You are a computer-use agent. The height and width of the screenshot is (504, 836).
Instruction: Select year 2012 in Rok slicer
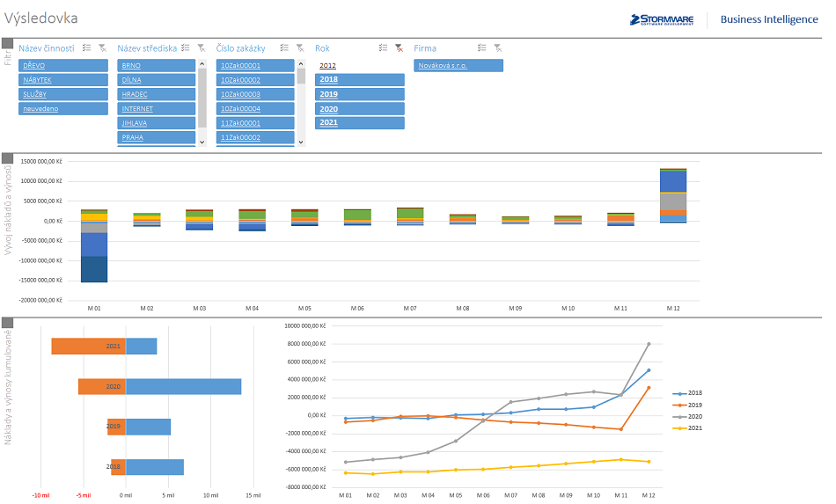pyautogui.click(x=360, y=66)
